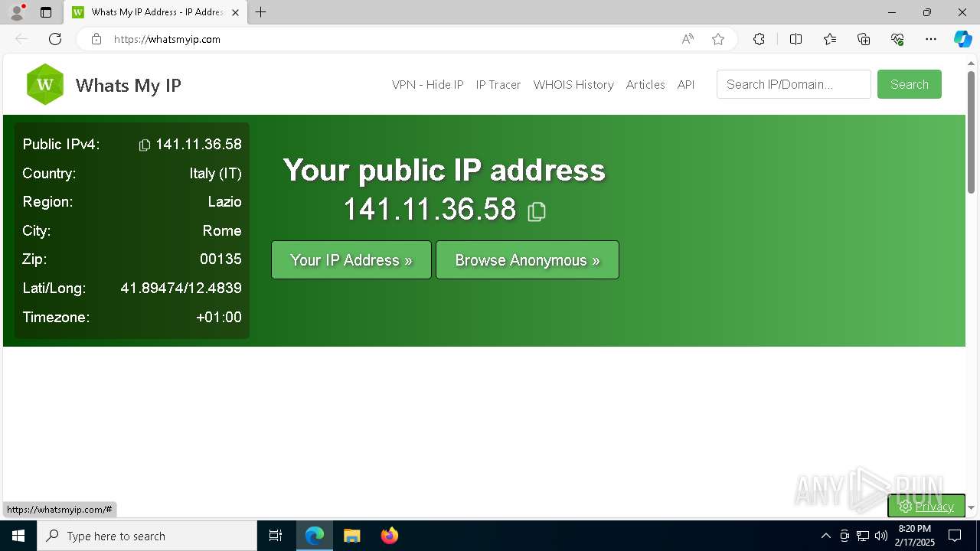Click the browser address bar URL

pos(167,39)
